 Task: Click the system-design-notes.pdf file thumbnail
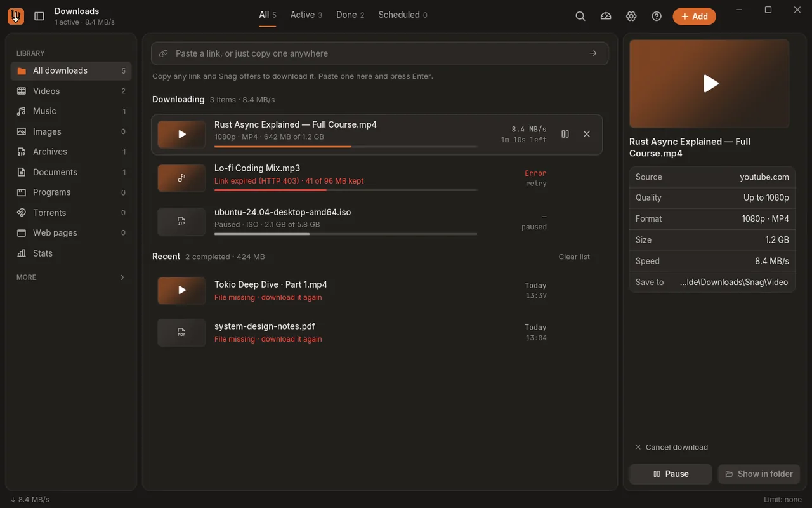(181, 332)
